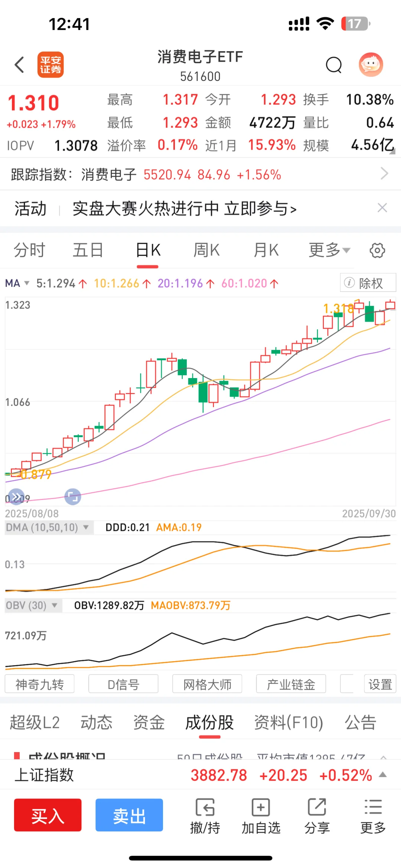Expand the 上证指数 index bar arrow
401x868 pixels.
coord(383,775)
